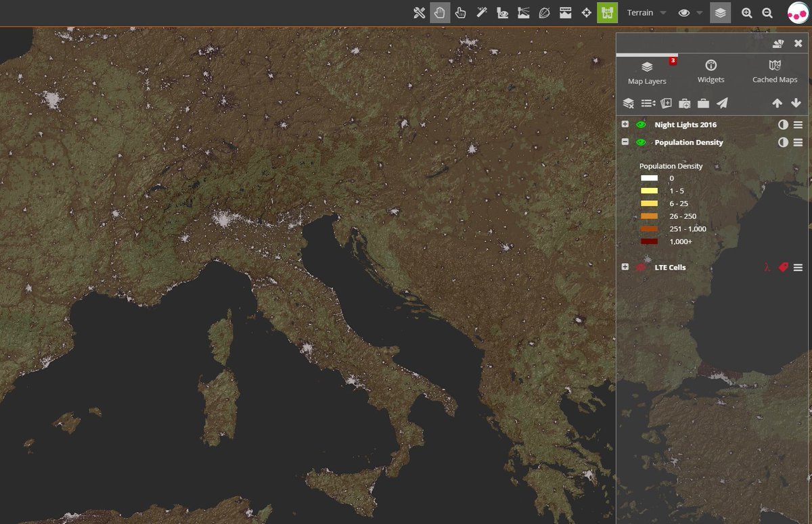Open the Terrain basemap dropdown

646,13
